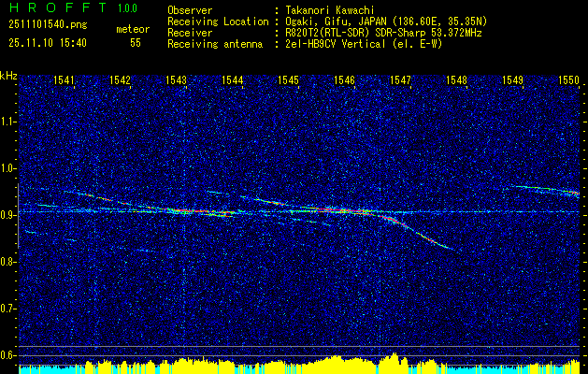Click the Observer field label
This screenshot has width=588, height=374.
(190, 10)
